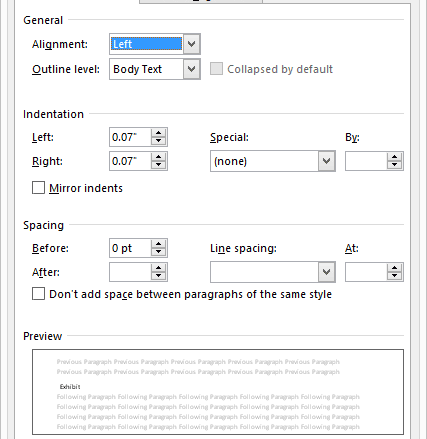Check Don't add space between paragraphs option

(x=38, y=294)
